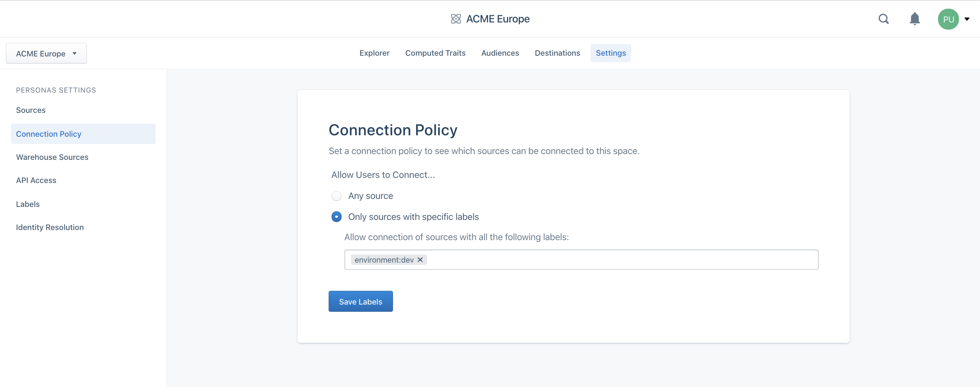980x387 pixels.
Task: Open Identity Resolution settings
Action: click(x=50, y=227)
